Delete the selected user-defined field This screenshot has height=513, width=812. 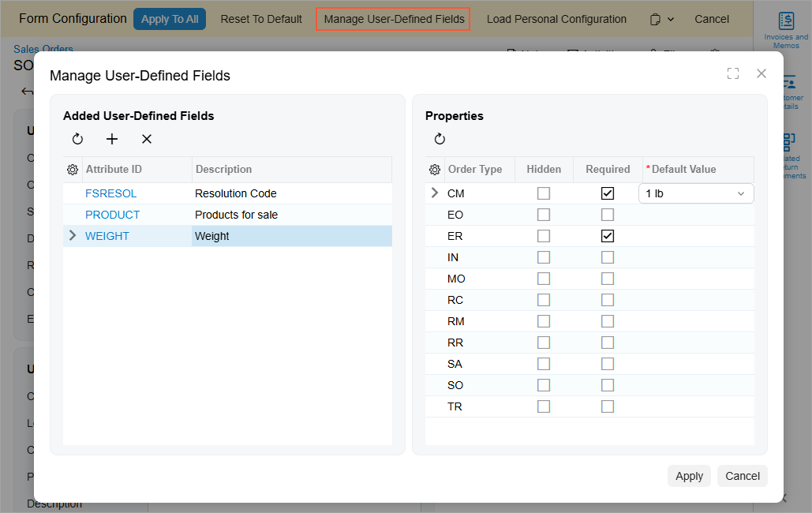point(147,139)
